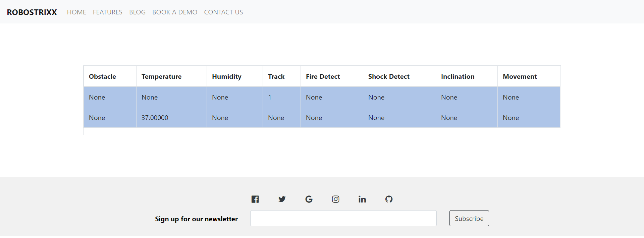
Task: Focus the newsletter email input field
Action: pos(343,218)
